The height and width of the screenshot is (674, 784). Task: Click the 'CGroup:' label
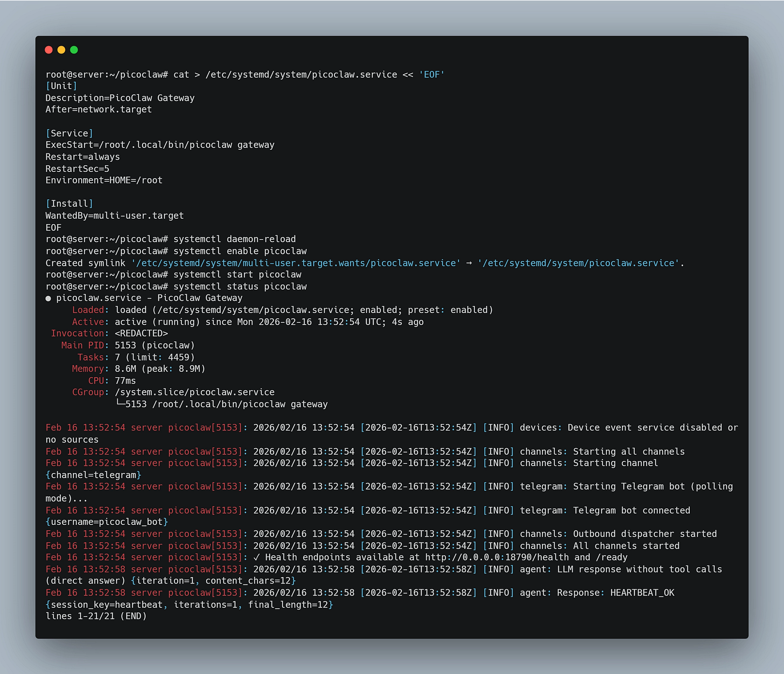(90, 392)
